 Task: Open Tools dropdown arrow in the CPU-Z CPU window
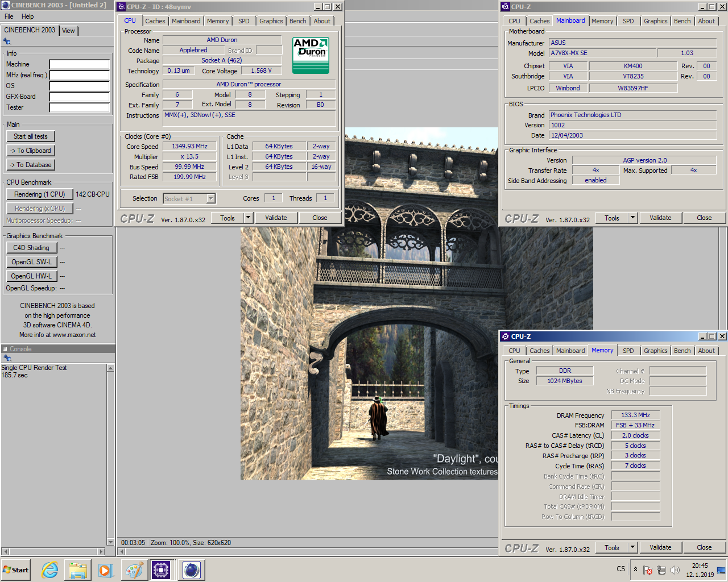(x=248, y=218)
